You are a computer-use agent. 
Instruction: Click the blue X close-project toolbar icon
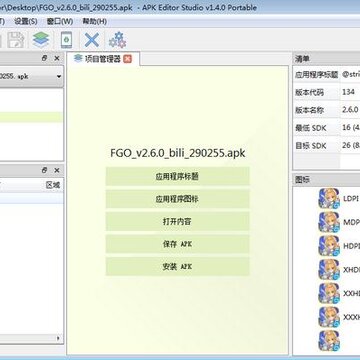(92, 40)
